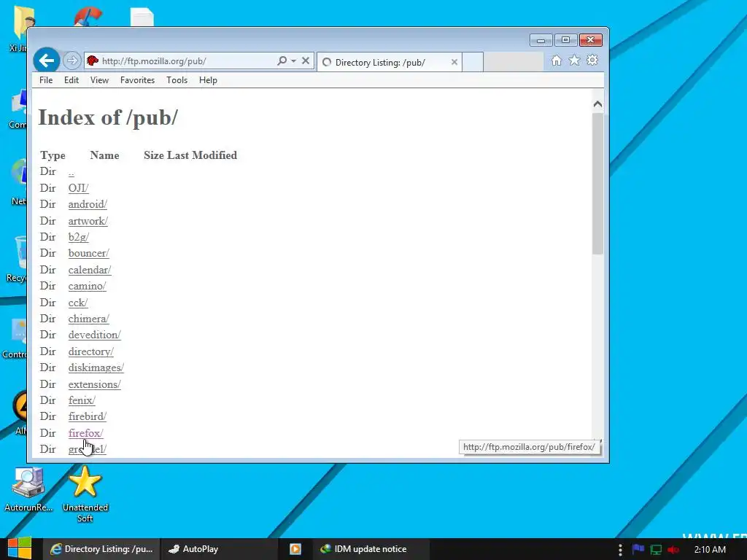
Task: Maximize the Internet Explorer window
Action: click(x=565, y=40)
